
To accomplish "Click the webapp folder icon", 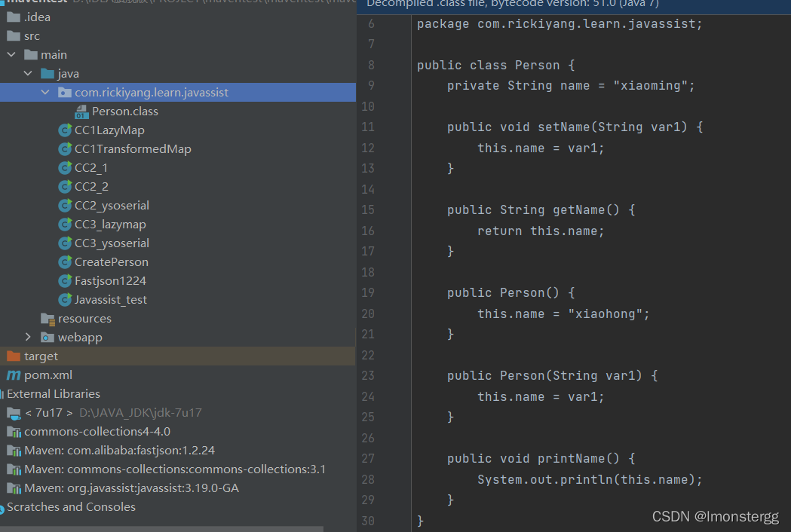I will [x=48, y=338].
